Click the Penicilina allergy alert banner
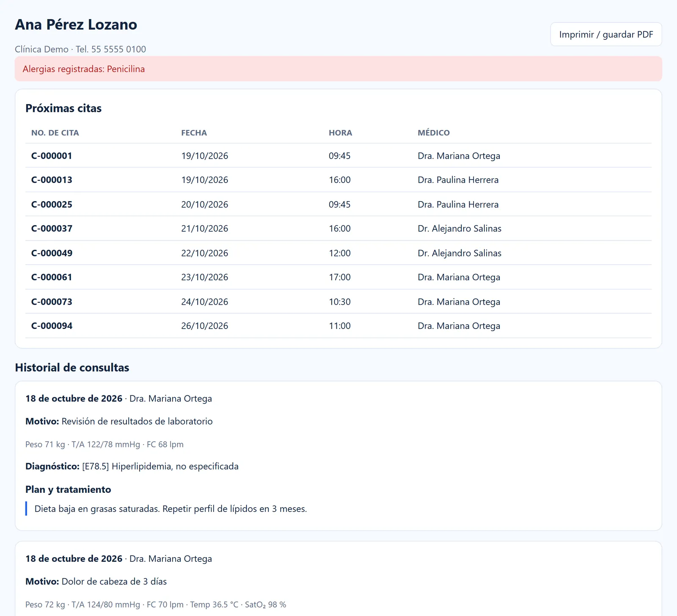This screenshot has width=677, height=616. coord(338,69)
